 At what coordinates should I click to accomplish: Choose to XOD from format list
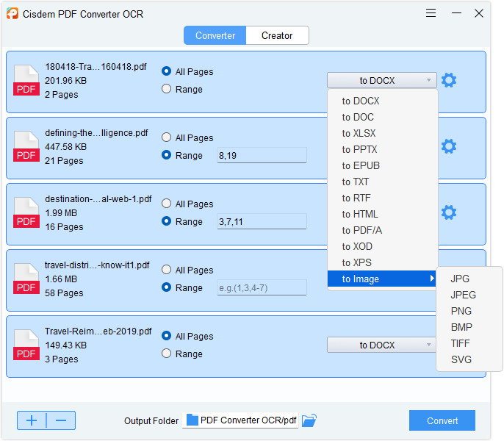click(x=383, y=246)
